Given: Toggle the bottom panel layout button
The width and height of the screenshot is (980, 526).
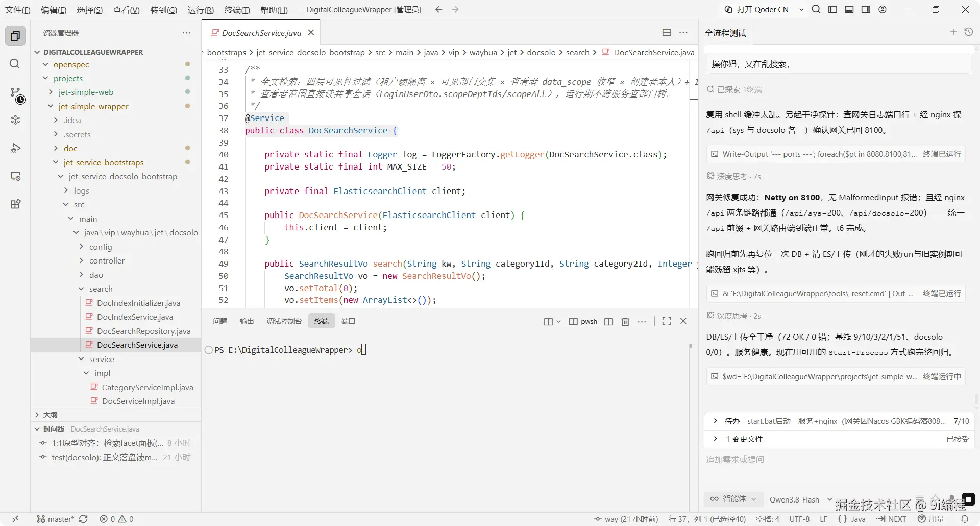Looking at the screenshot, I should pyautogui.click(x=849, y=9).
